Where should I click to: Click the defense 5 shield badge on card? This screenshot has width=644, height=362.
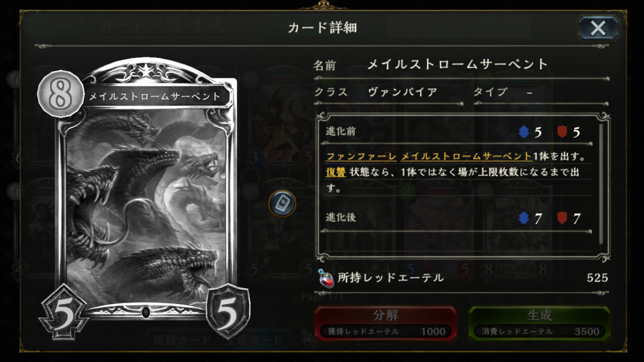(228, 314)
